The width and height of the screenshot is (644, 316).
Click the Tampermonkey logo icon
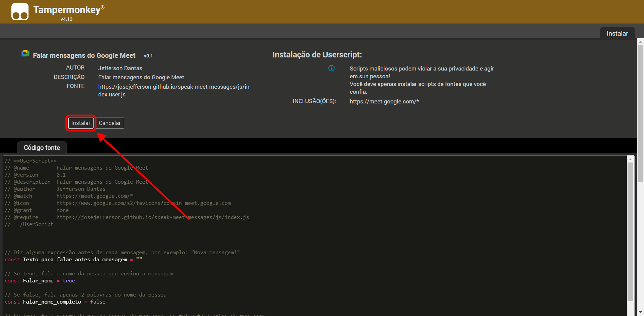pyautogui.click(x=20, y=12)
